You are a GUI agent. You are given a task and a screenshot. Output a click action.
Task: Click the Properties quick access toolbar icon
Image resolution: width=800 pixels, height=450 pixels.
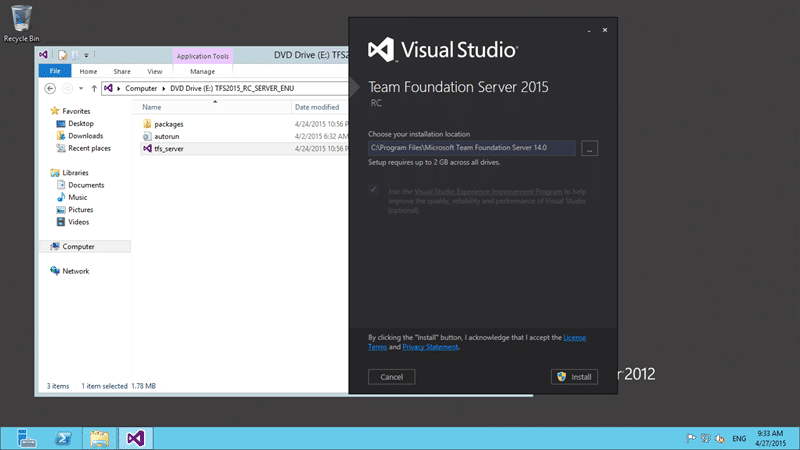click(62, 55)
